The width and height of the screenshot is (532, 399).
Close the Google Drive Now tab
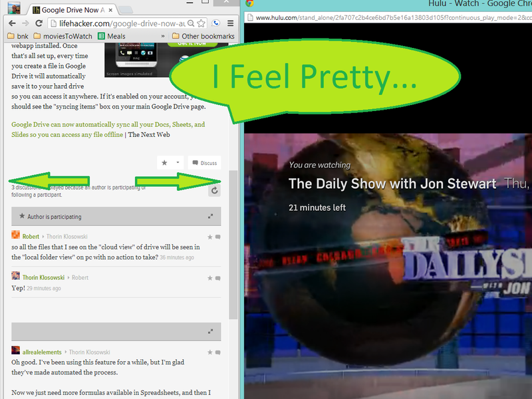pyautogui.click(x=110, y=10)
